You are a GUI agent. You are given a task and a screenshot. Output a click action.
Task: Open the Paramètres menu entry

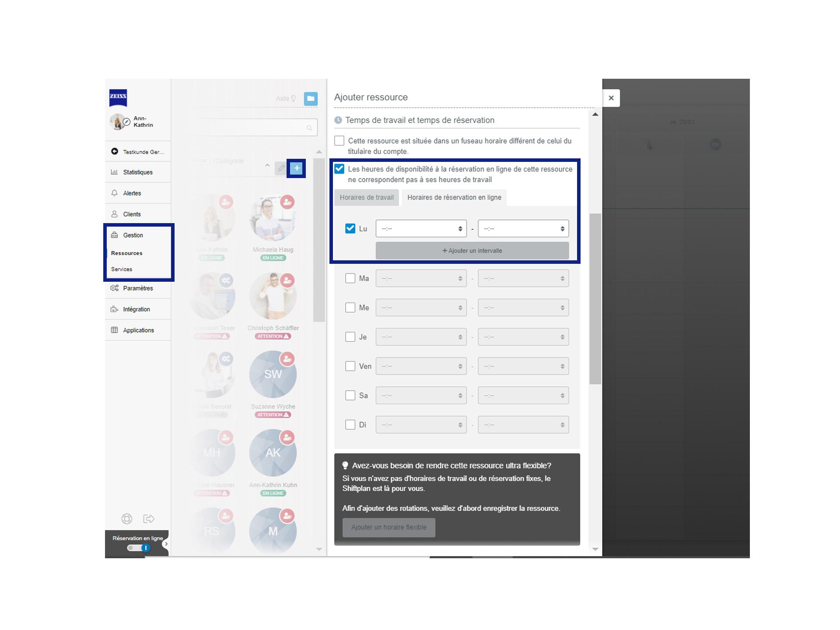coord(138,288)
